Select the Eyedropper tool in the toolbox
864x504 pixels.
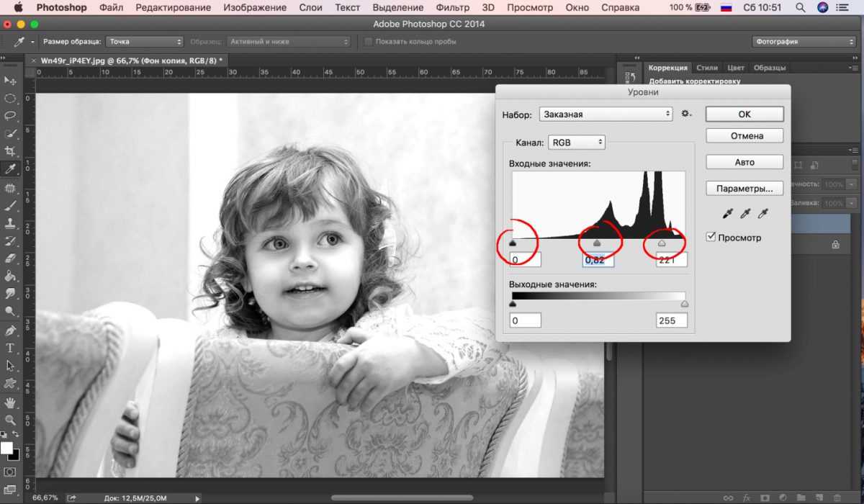tap(10, 169)
